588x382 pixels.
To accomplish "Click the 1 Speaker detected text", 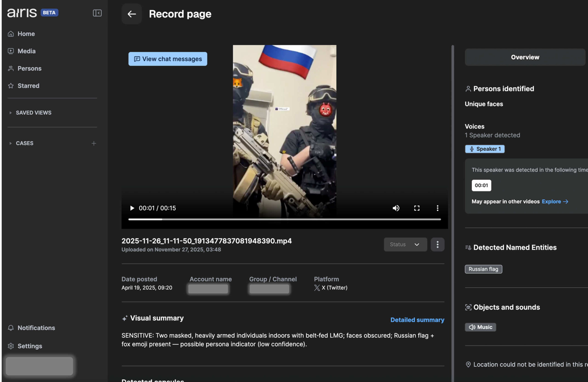I will [x=492, y=135].
